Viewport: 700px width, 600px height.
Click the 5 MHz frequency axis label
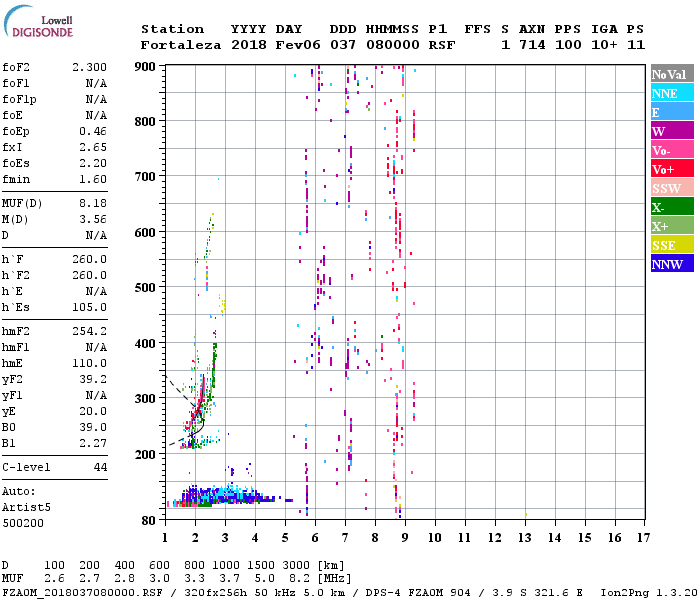285,538
